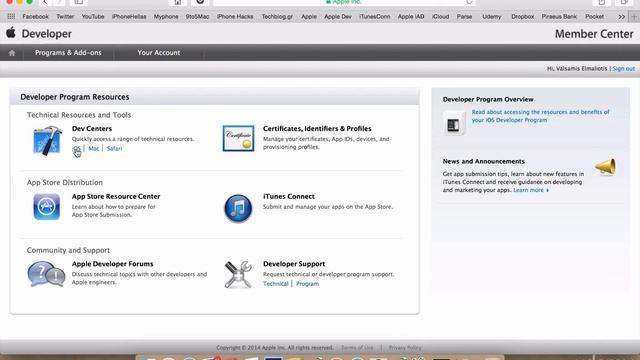Open the iCloud bookmark
Screen dimensions: 640x360
coord(440,17)
